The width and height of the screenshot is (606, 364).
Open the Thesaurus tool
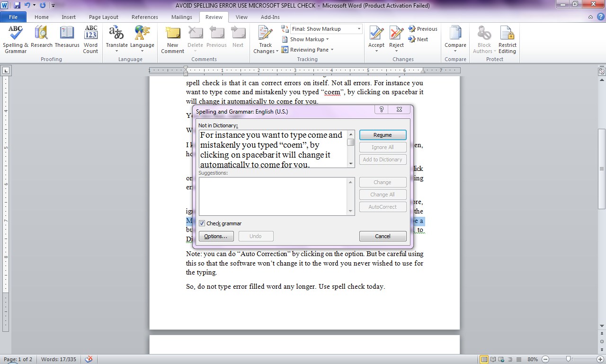(67, 37)
